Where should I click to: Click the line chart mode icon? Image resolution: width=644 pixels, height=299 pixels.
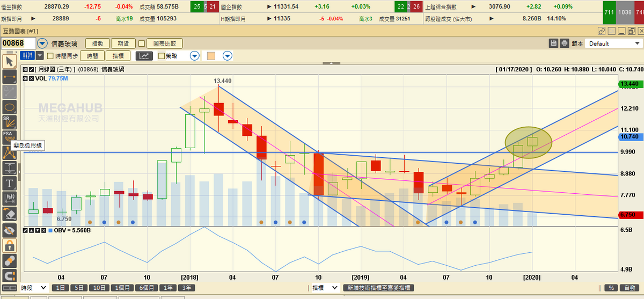point(144,55)
